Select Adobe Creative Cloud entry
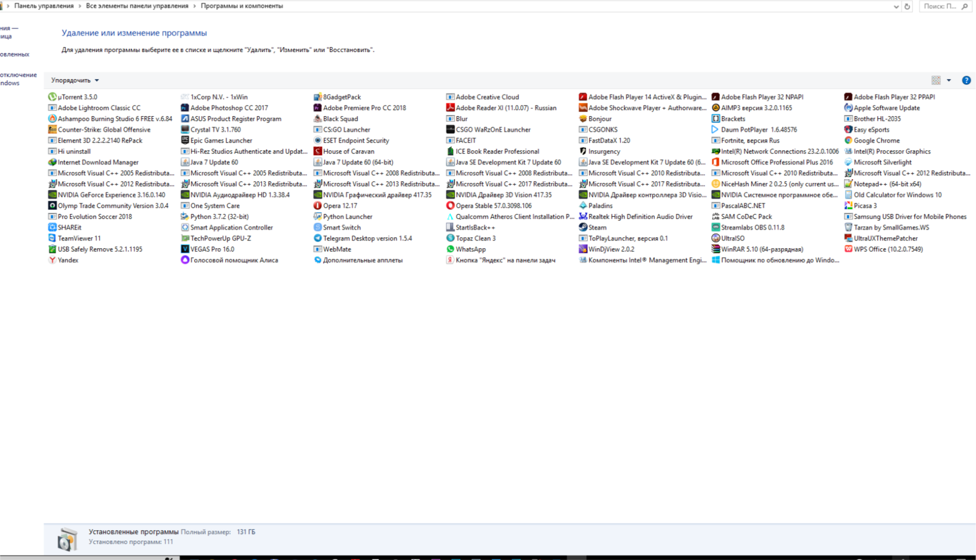 pyautogui.click(x=483, y=97)
